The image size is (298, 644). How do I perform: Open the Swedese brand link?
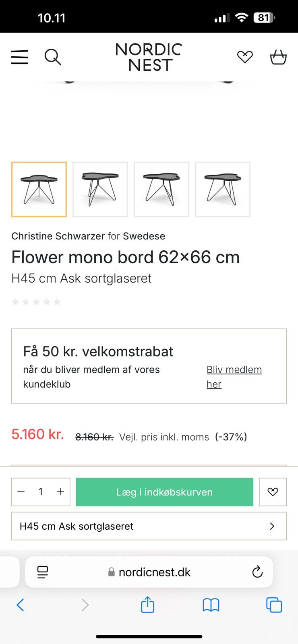point(144,236)
